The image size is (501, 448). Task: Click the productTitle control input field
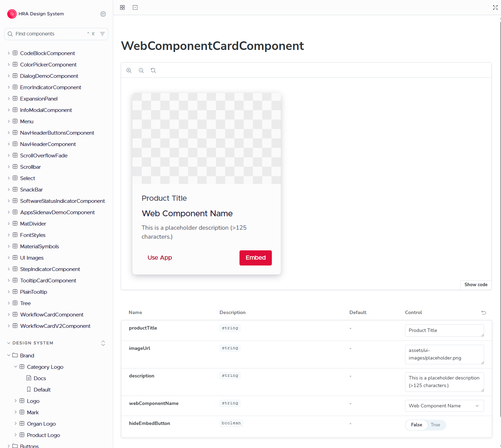[444, 330]
